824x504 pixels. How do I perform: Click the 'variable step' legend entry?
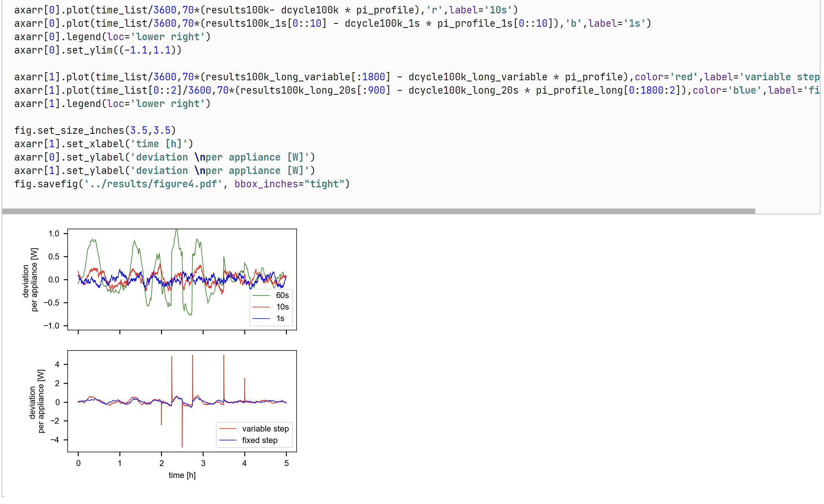pos(265,429)
